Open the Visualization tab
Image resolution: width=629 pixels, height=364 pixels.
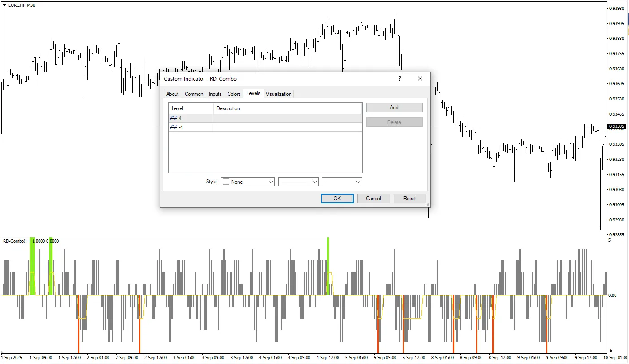pyautogui.click(x=278, y=94)
